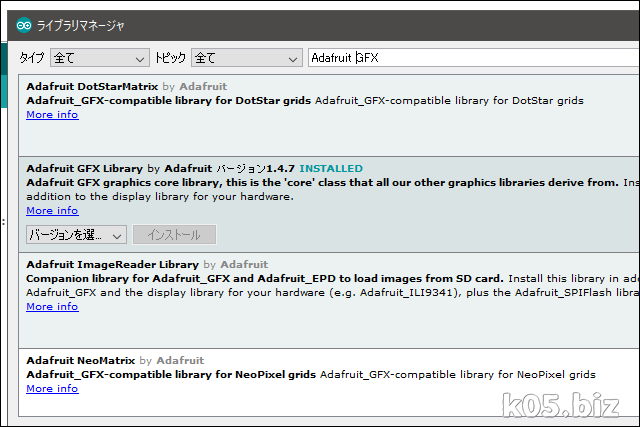640x427 pixels.
Task: Open the トピック (topic) dropdown
Action: [x=247, y=58]
